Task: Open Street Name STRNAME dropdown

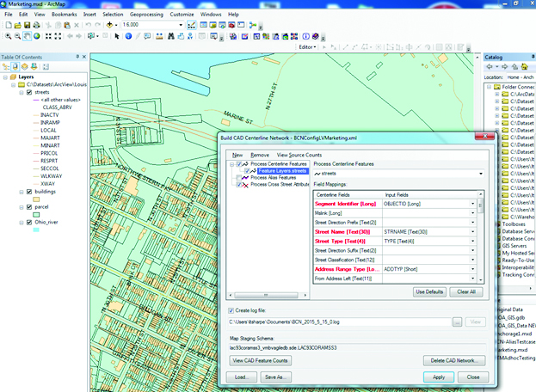Action: pyautogui.click(x=473, y=232)
